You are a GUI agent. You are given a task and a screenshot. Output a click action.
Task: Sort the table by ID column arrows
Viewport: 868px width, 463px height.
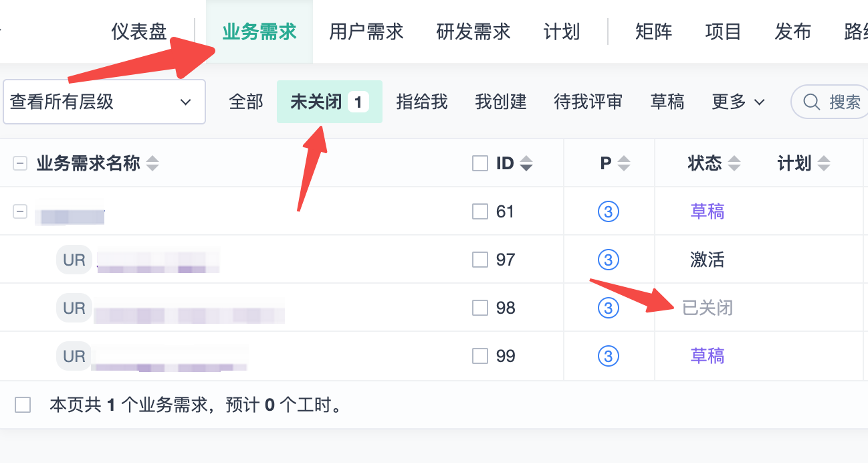[x=526, y=163]
